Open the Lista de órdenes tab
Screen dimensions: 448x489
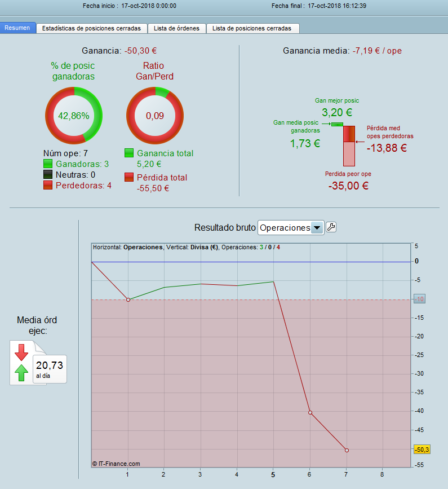[x=176, y=28]
